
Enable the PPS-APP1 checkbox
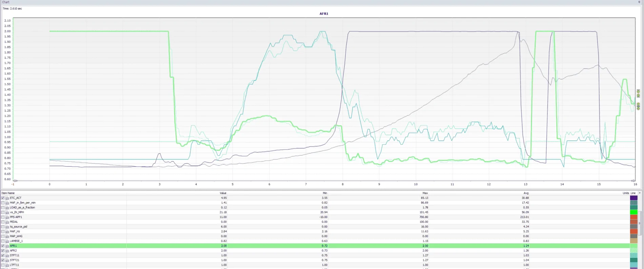3,217
